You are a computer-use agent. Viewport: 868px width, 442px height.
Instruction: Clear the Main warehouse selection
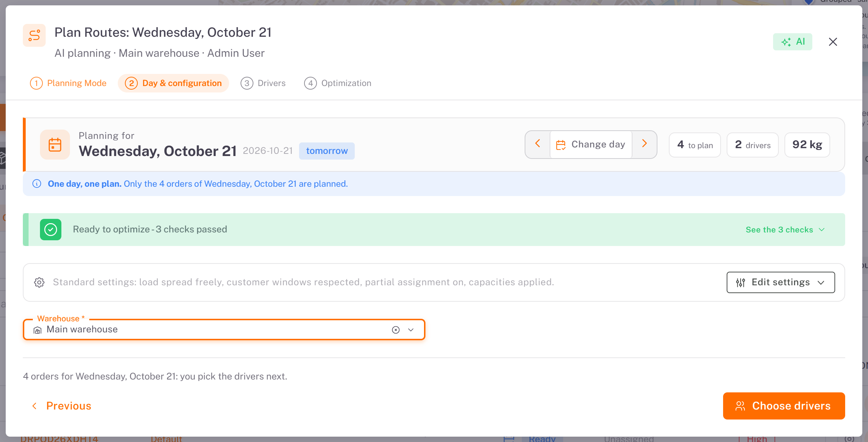pyautogui.click(x=395, y=330)
